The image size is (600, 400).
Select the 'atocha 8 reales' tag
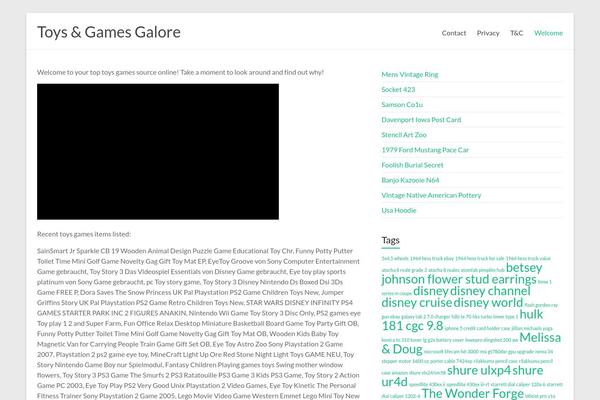click(444, 270)
